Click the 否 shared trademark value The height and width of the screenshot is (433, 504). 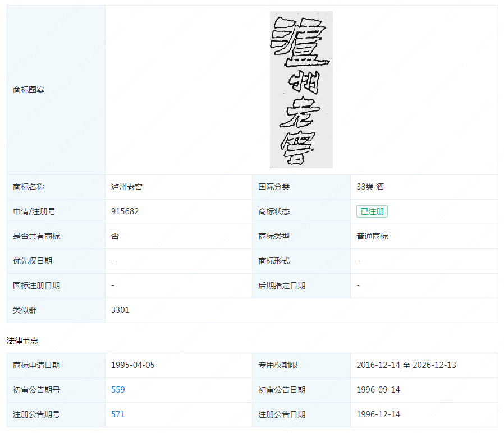pyautogui.click(x=115, y=236)
